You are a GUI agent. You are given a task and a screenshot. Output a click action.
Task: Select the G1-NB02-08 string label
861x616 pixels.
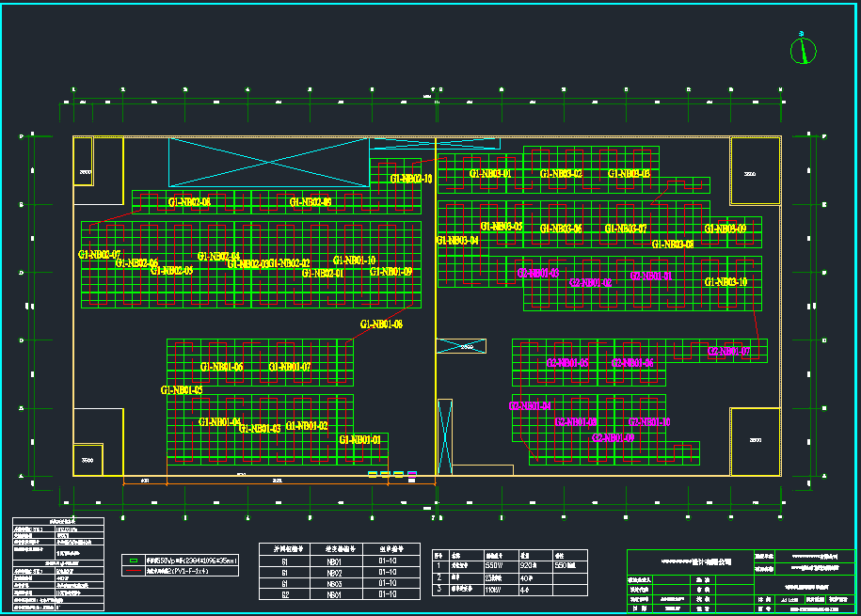(189, 202)
